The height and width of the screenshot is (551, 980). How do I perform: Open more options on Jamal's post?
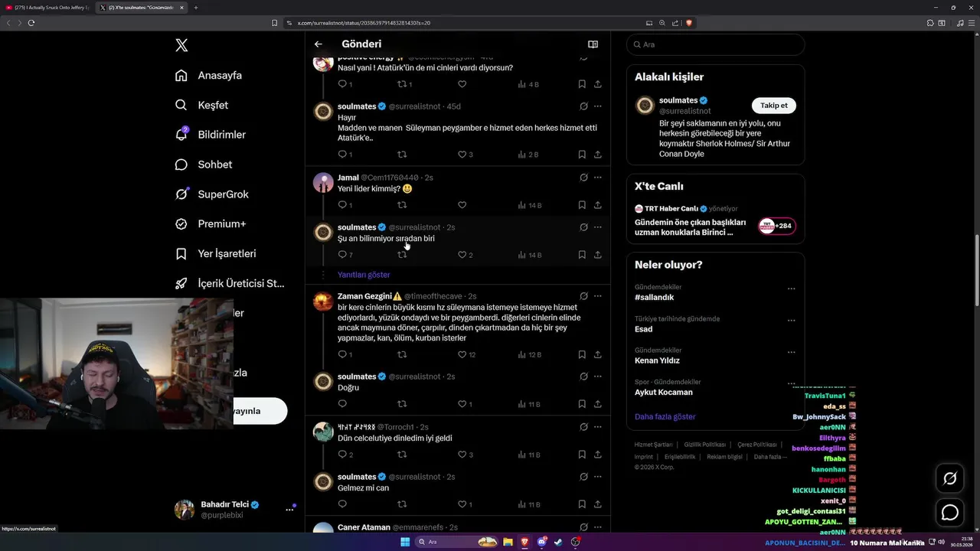pos(598,178)
